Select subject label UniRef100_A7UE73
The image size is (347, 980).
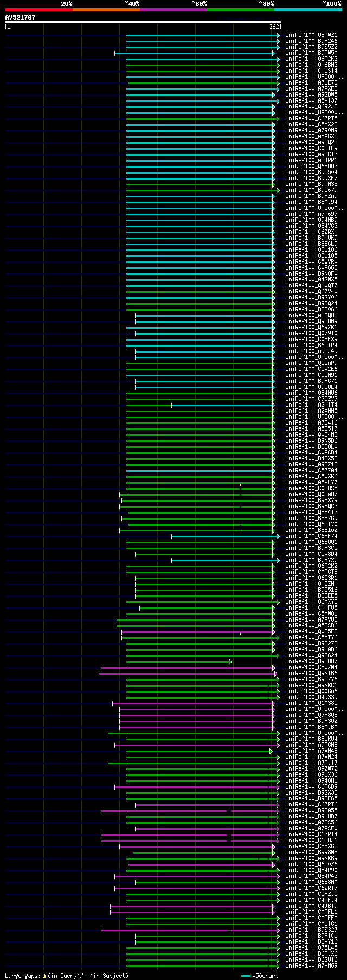click(311, 82)
